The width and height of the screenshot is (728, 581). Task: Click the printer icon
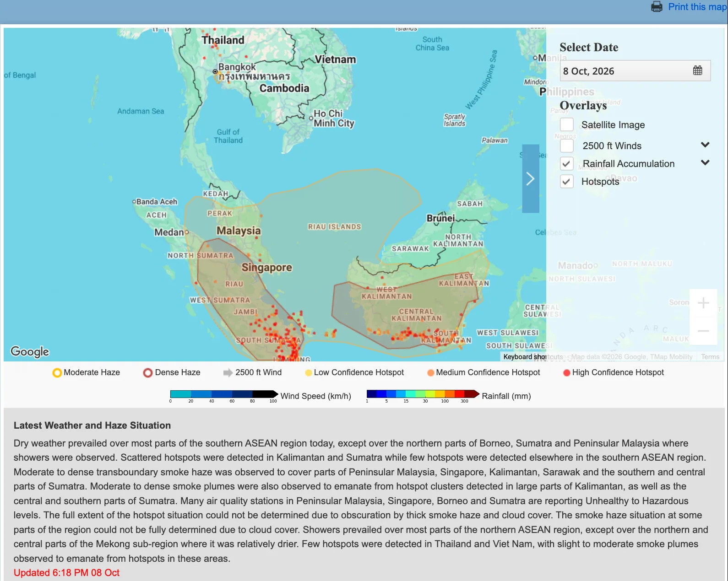(657, 7)
